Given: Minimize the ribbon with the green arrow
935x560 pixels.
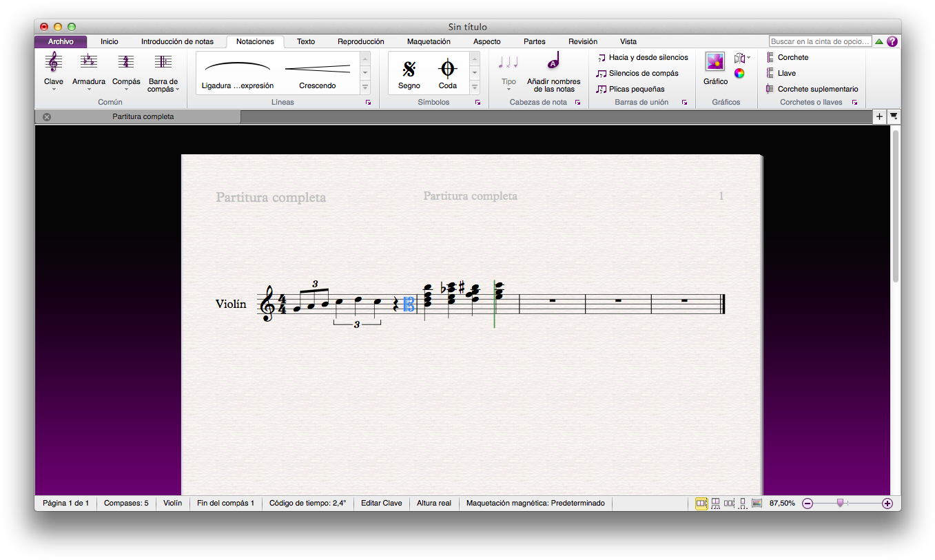Looking at the screenshot, I should click(x=879, y=41).
